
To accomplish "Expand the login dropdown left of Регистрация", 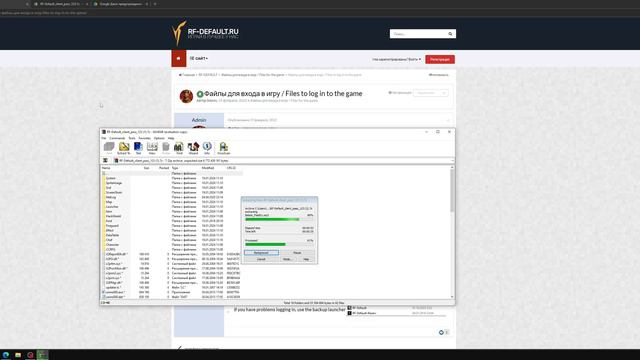I will [396, 59].
